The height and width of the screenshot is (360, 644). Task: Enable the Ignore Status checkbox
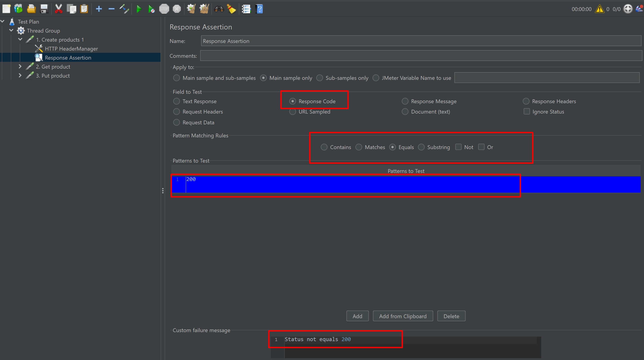(x=527, y=112)
